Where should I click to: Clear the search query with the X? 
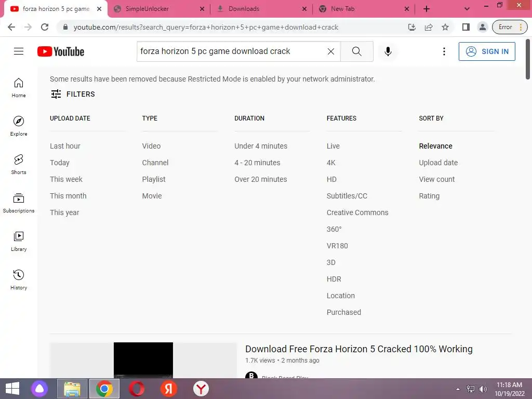(331, 51)
